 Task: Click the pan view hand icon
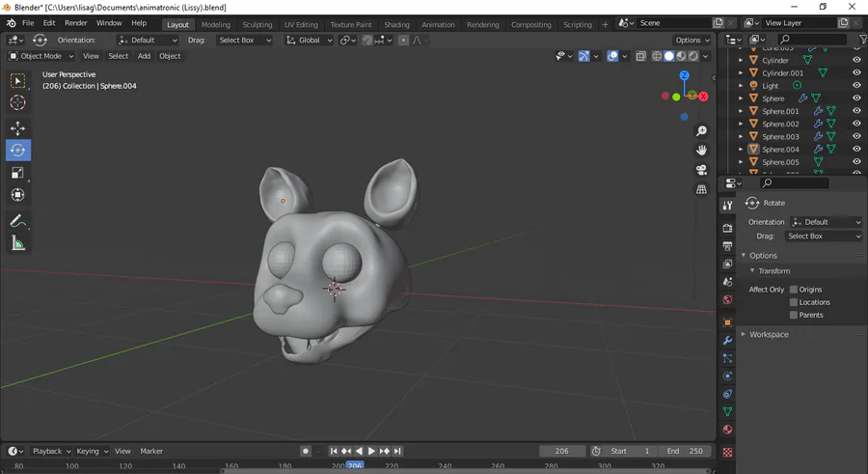pyautogui.click(x=701, y=151)
